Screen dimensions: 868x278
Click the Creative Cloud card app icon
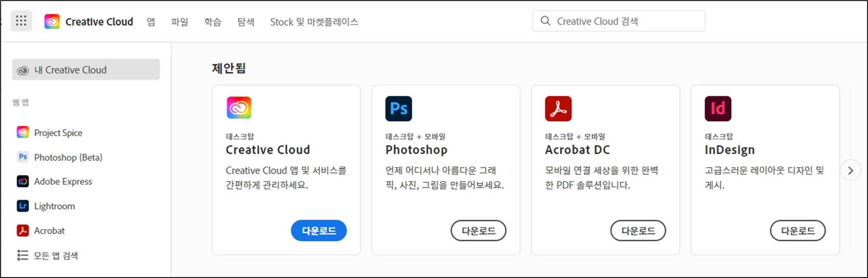tap(239, 108)
